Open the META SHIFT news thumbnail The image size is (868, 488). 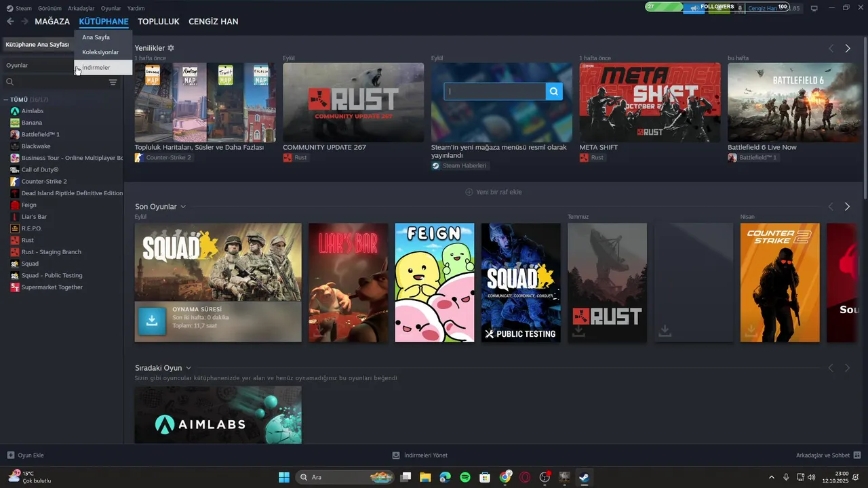point(650,102)
